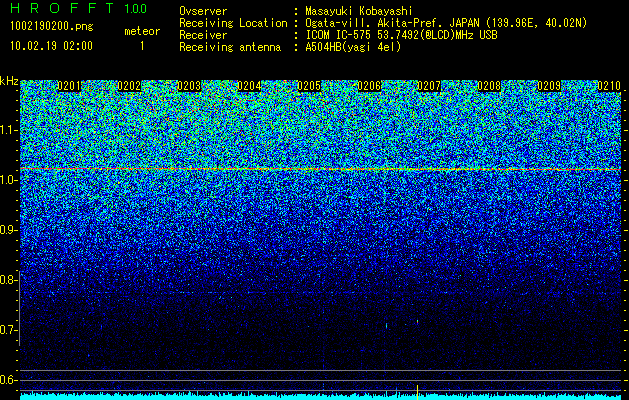The width and height of the screenshot is (629, 400).
Task: Click the red carrier line near 1.0 kHz
Action: [x=321, y=169]
